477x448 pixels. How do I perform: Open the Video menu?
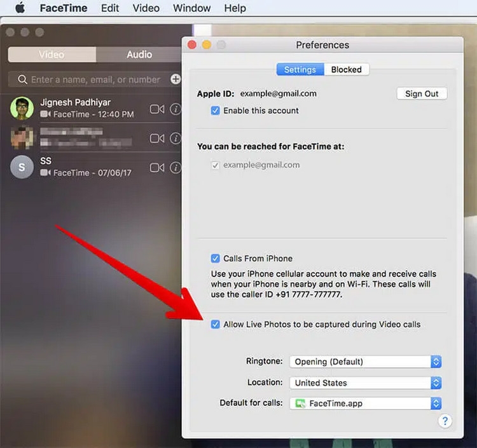[x=146, y=8]
